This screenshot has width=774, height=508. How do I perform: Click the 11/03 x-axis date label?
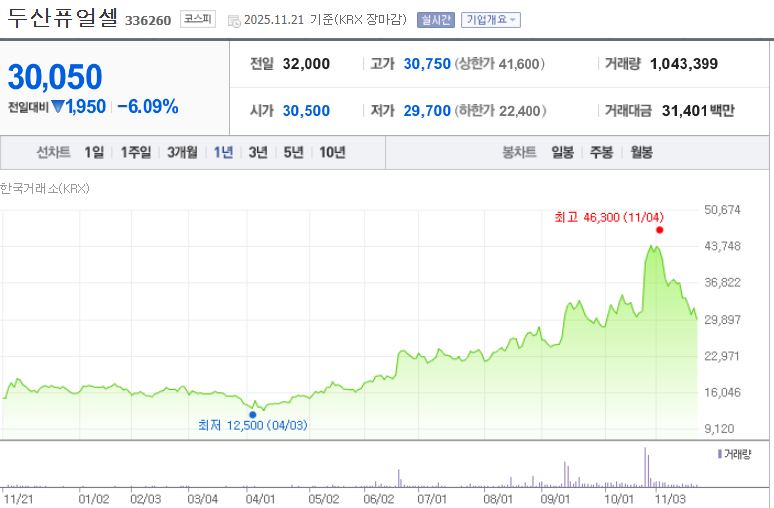670,499
